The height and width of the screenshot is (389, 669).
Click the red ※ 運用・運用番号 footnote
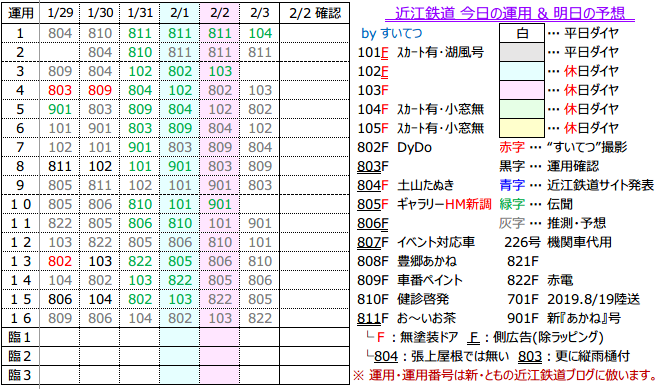pyautogui.click(x=506, y=375)
